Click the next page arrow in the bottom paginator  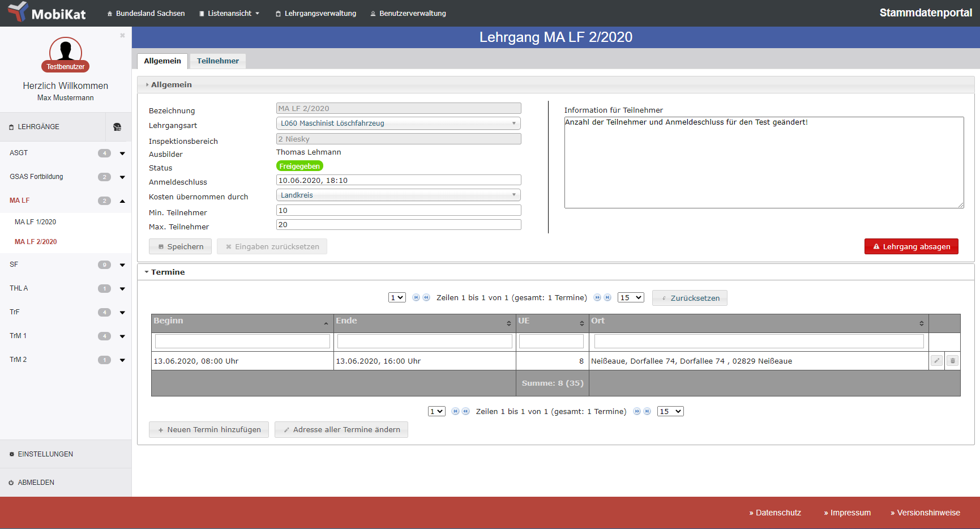[x=637, y=411]
